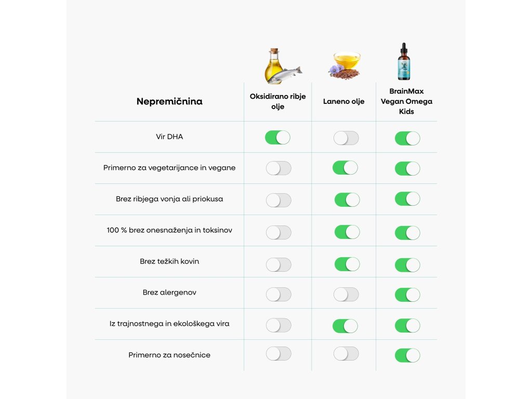Toggle the toxin-free switch for BrainMax column

pos(407,232)
